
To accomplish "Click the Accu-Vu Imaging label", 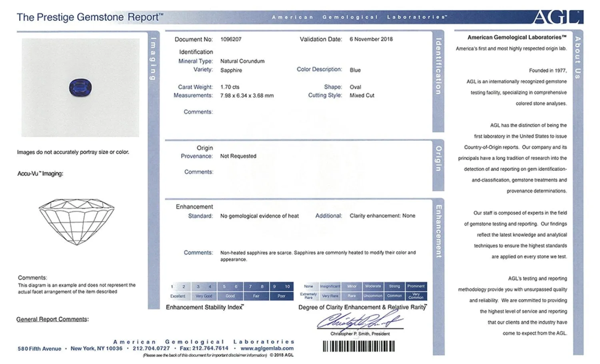I will click(40, 174).
